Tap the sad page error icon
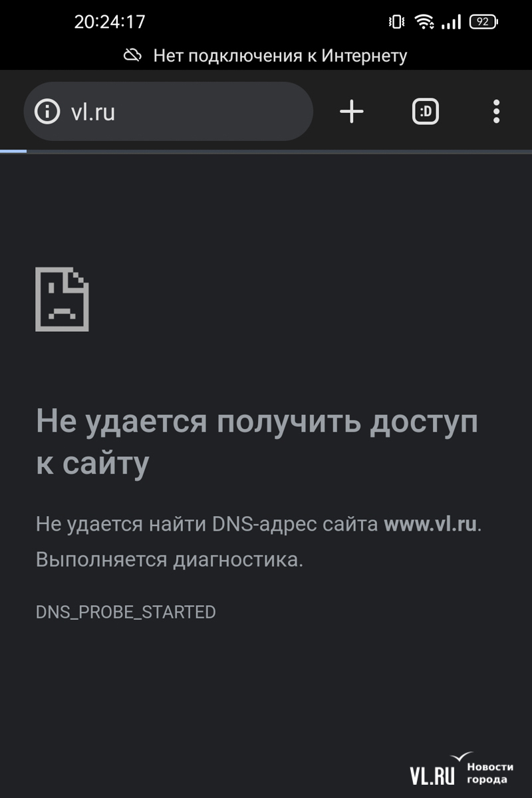 pyautogui.click(x=62, y=299)
